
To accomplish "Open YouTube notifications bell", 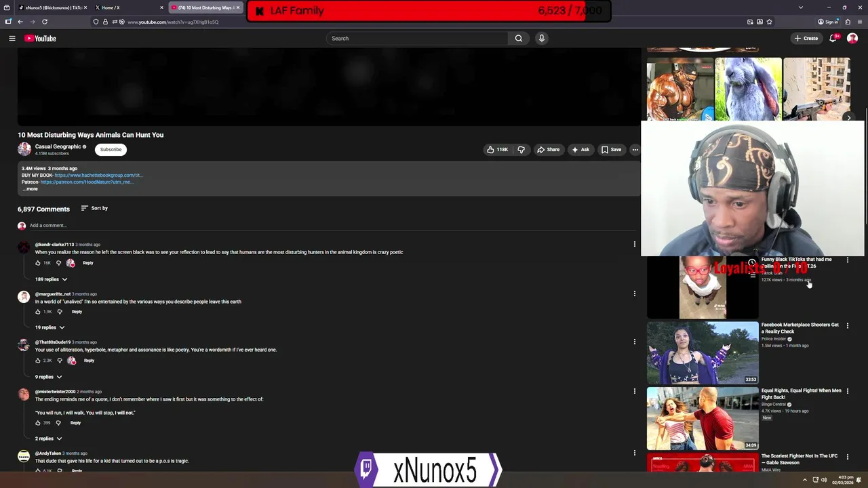I will click(833, 39).
